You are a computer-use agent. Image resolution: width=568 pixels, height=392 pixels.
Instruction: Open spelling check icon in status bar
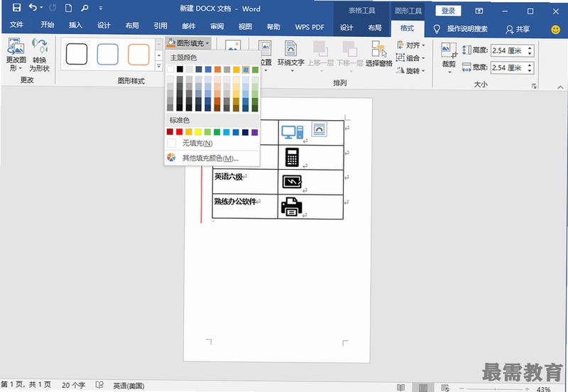[x=99, y=385]
